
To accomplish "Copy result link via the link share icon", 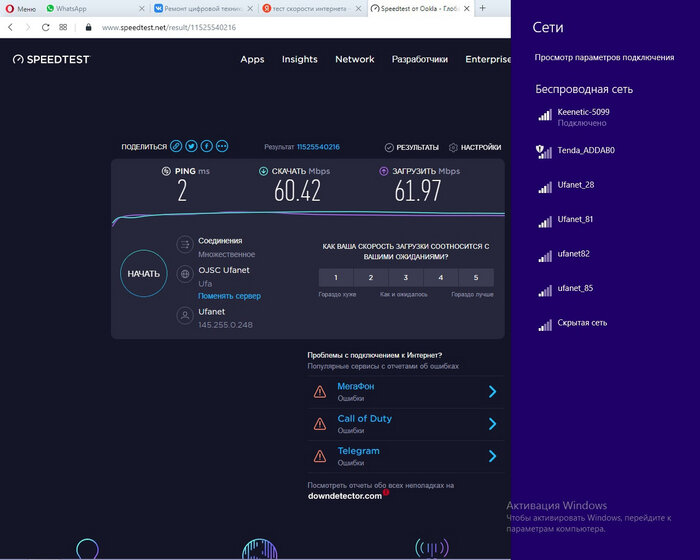I will (176, 146).
